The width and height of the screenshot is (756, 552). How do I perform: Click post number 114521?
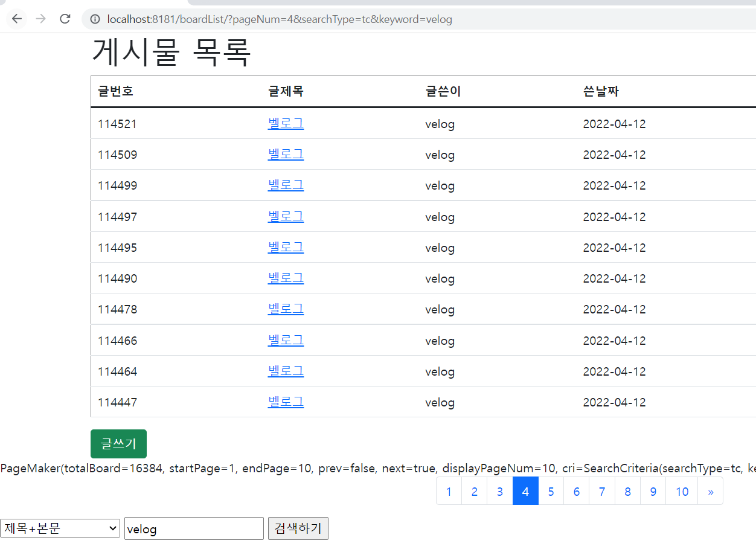[x=117, y=124]
